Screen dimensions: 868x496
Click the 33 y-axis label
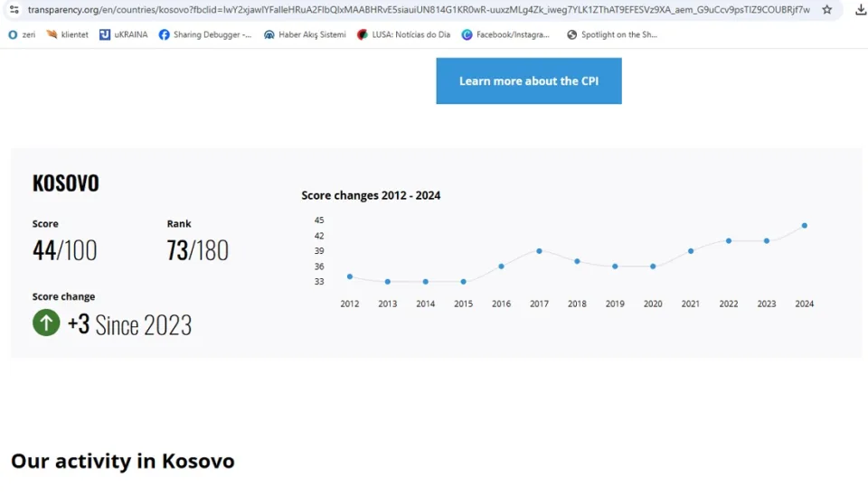[x=319, y=282]
